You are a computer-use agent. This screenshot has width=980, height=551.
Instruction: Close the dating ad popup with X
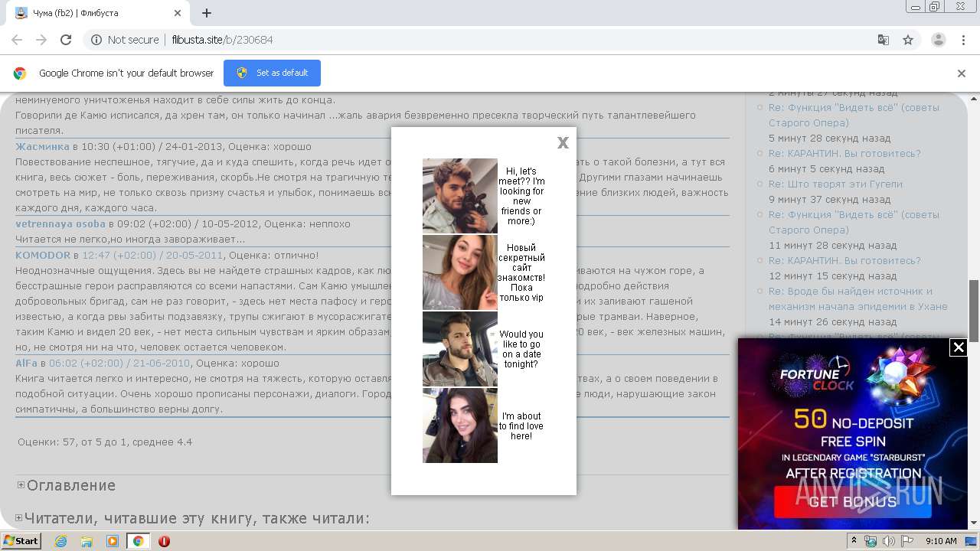pos(563,142)
